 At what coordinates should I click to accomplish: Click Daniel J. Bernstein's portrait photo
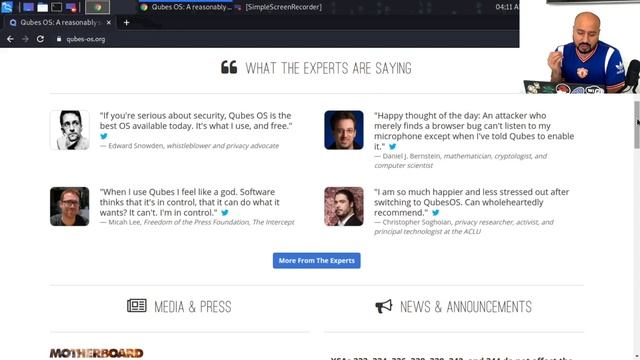click(344, 130)
